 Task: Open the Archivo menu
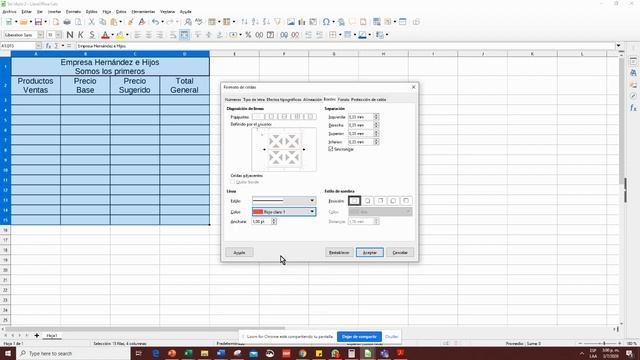coord(9,12)
